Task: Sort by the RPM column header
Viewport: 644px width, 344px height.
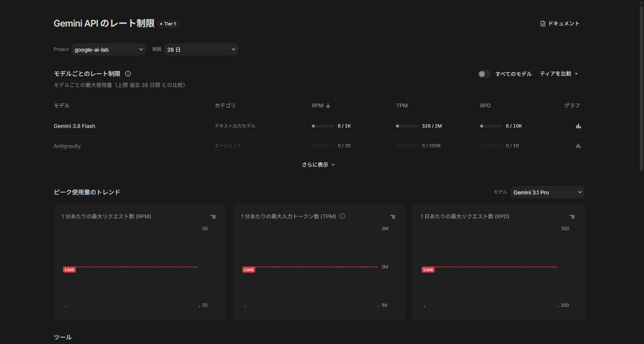Action: click(321, 106)
